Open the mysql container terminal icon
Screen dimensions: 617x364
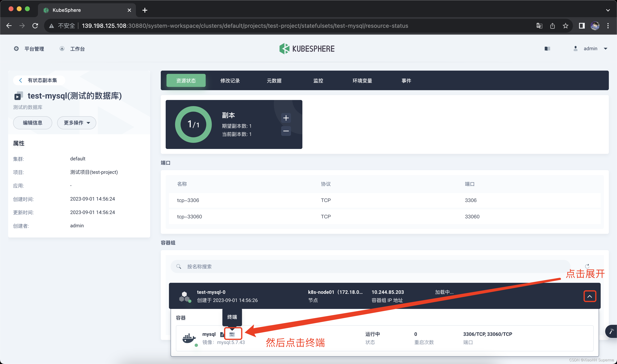232,334
